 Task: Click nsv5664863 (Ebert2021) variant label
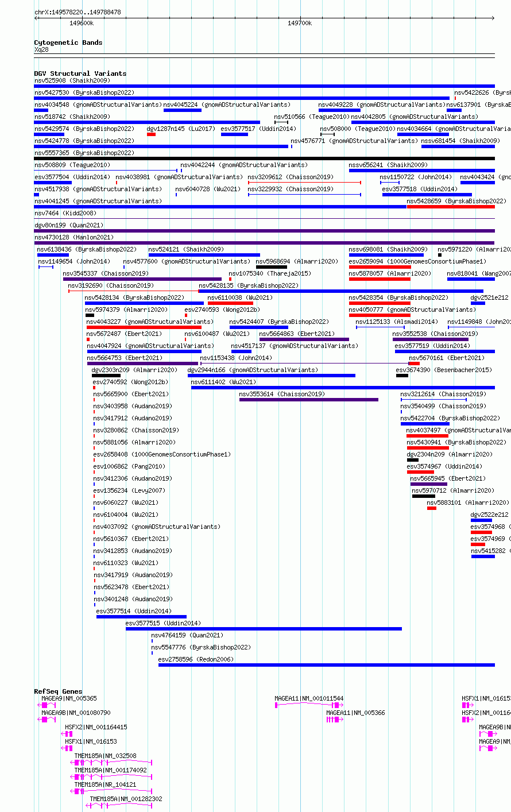(297, 334)
